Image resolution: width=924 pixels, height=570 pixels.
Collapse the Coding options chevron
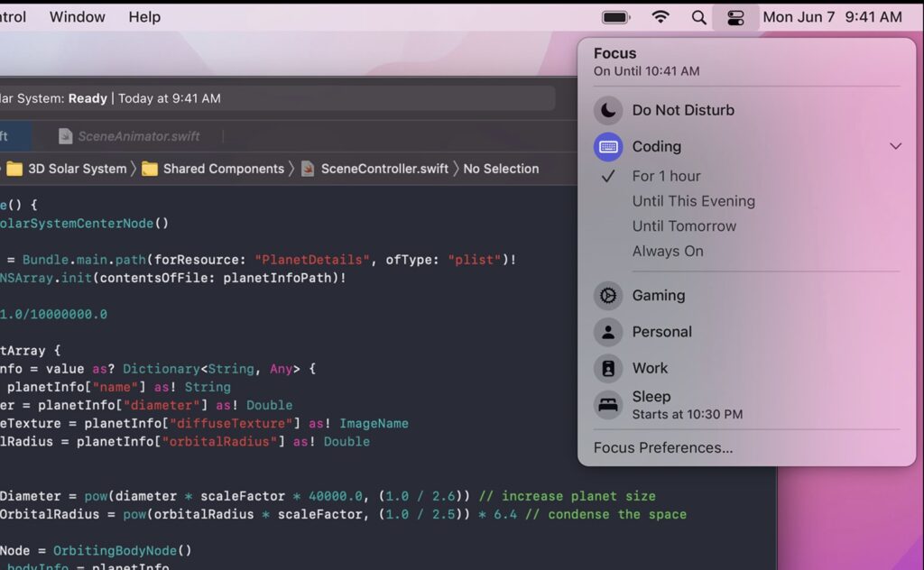click(895, 147)
